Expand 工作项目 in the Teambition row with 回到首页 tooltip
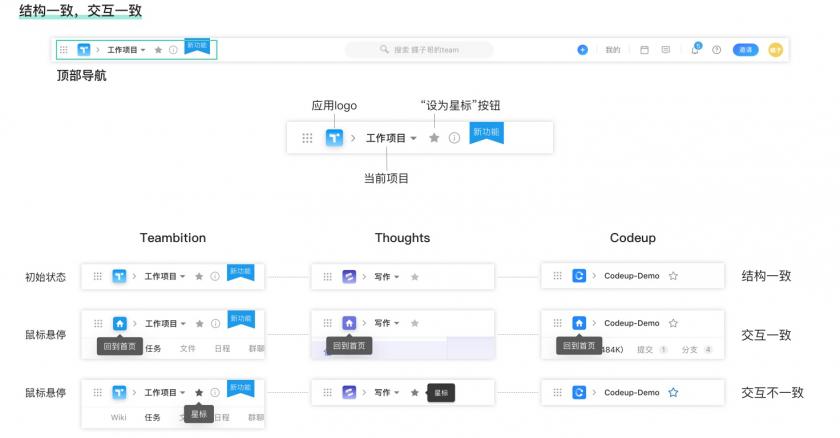 coord(165,323)
